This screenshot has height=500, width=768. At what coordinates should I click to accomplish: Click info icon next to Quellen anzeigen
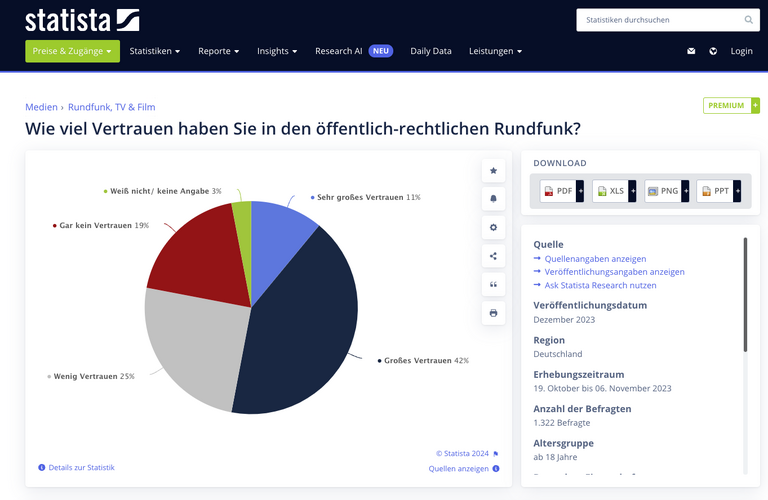(496, 469)
